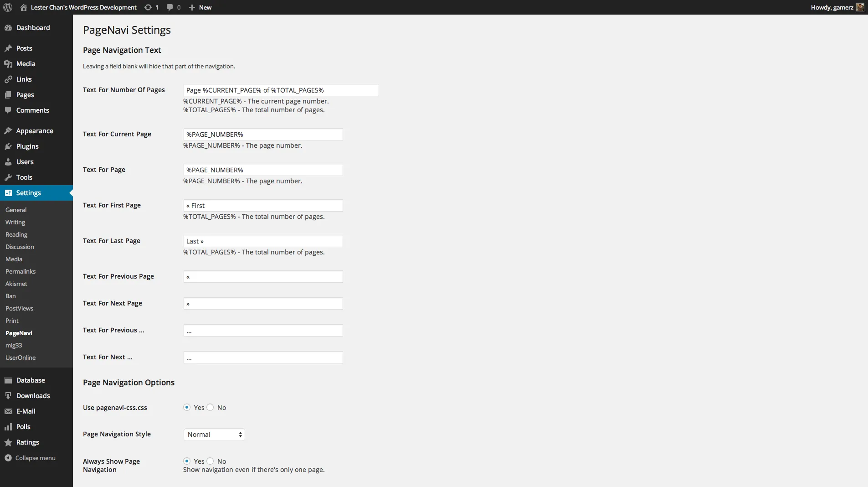Image resolution: width=868 pixels, height=487 pixels.
Task: Click the New content text link
Action: [x=205, y=7]
